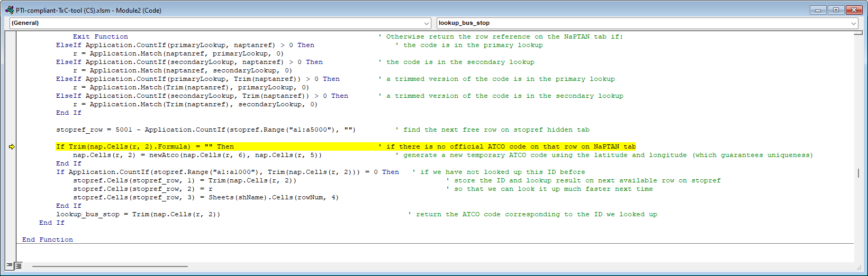868x276 pixels.
Task: Minimize the Module2 code window
Action: coord(818,10)
